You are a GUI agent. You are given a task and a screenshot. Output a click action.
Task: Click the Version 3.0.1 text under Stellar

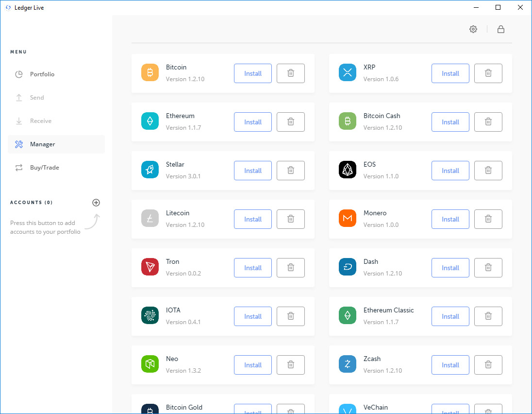point(183,176)
